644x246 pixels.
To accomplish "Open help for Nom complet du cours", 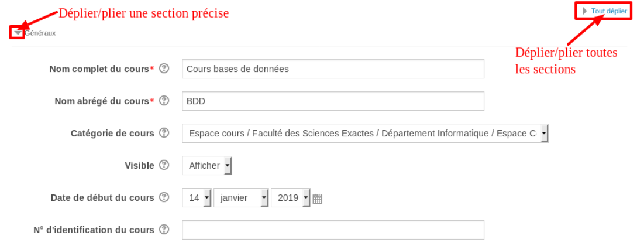I will click(164, 69).
